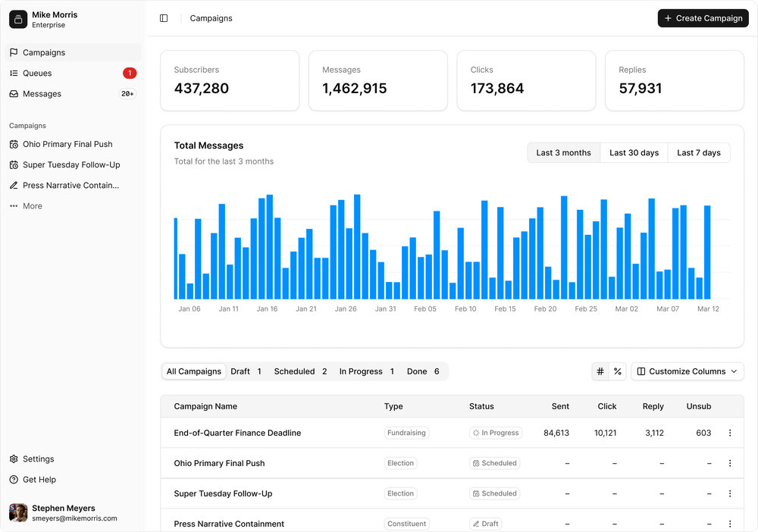The height and width of the screenshot is (532, 758).
Task: Click the Queues list icon
Action: click(x=14, y=73)
